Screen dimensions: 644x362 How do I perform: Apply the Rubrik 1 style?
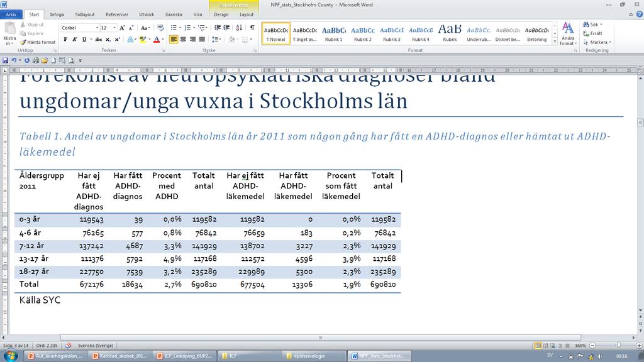(333, 33)
